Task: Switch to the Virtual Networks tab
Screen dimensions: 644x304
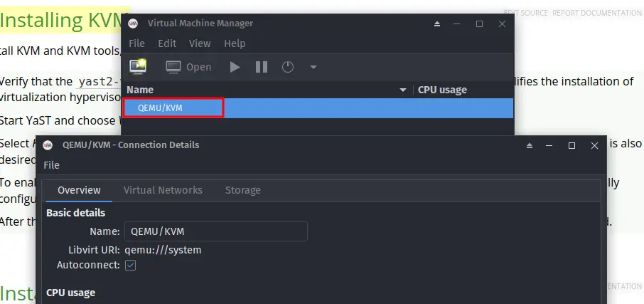Action: pyautogui.click(x=163, y=190)
